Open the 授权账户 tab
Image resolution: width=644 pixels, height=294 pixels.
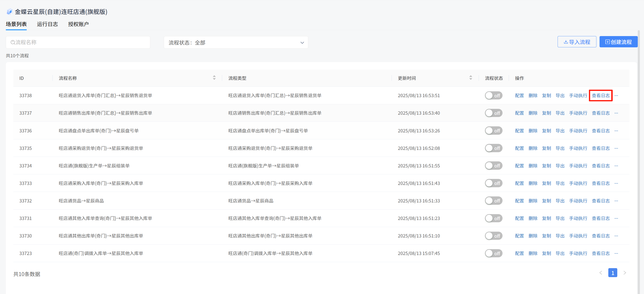click(x=78, y=24)
